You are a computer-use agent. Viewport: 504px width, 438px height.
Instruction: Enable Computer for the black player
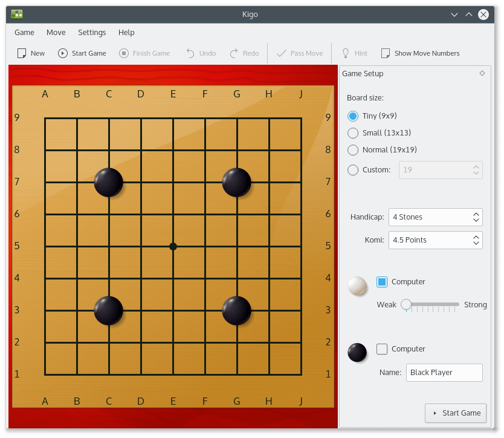click(382, 349)
